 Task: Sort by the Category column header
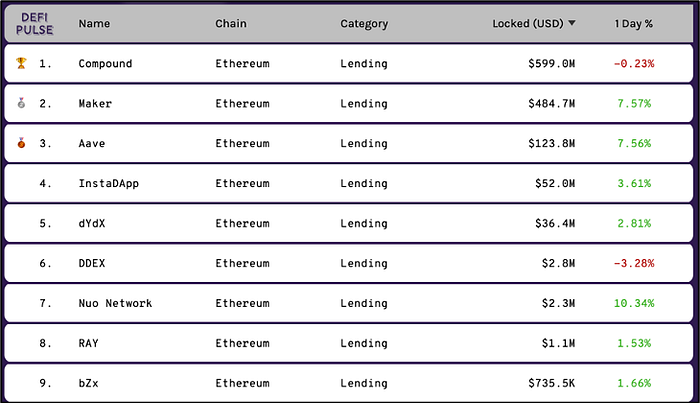364,24
